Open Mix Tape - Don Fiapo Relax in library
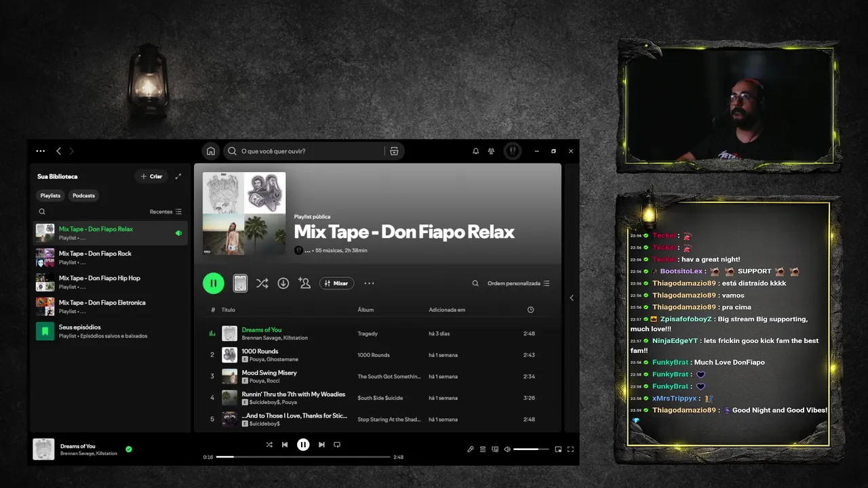Screen dimensions: 868x488 [111, 233]
